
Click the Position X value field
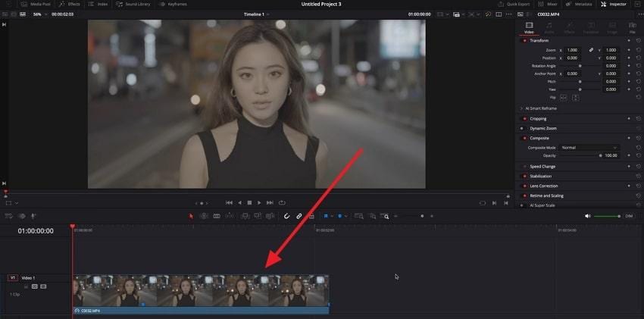[x=572, y=58]
